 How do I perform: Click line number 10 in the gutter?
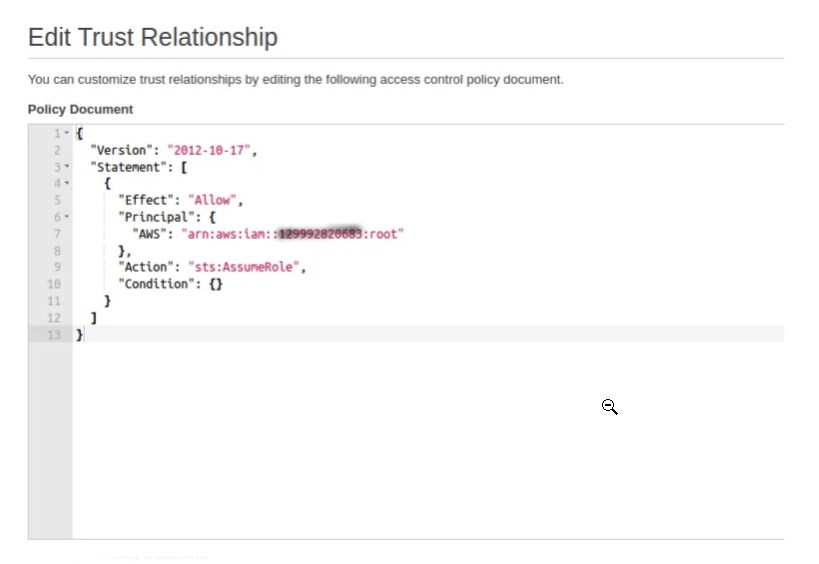coord(55,284)
